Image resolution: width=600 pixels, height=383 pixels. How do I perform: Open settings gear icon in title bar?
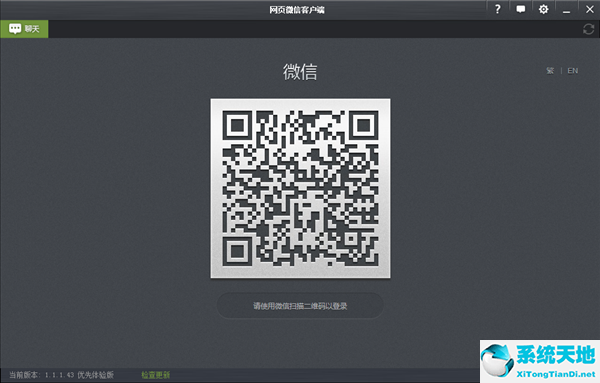pyautogui.click(x=543, y=9)
